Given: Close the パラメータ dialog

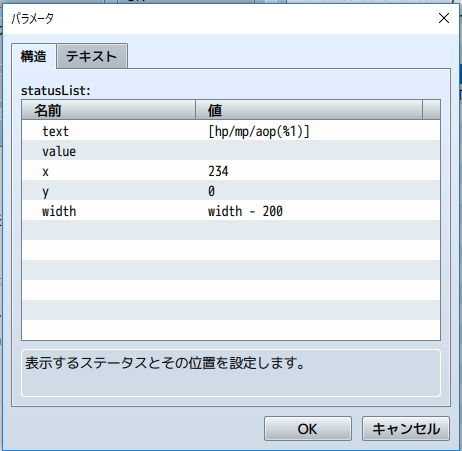Looking at the screenshot, I should 444,18.
